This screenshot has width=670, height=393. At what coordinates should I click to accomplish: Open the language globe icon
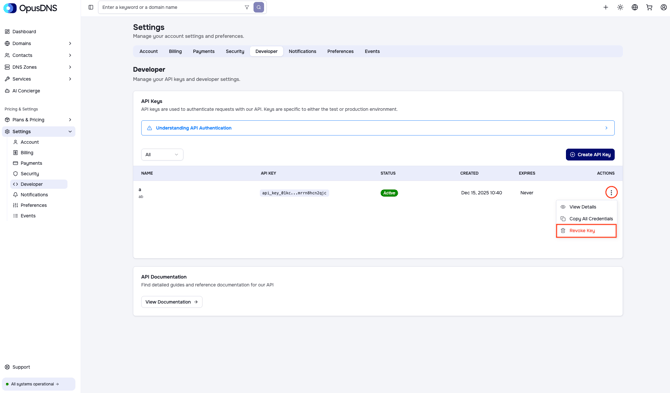[x=635, y=7]
